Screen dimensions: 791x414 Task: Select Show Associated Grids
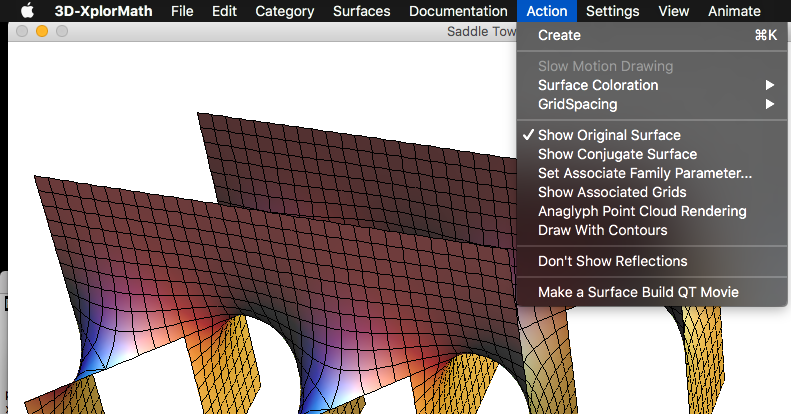tap(652, 192)
